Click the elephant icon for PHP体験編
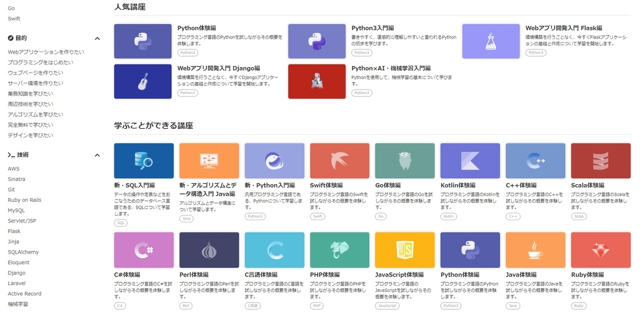 pos(340,250)
